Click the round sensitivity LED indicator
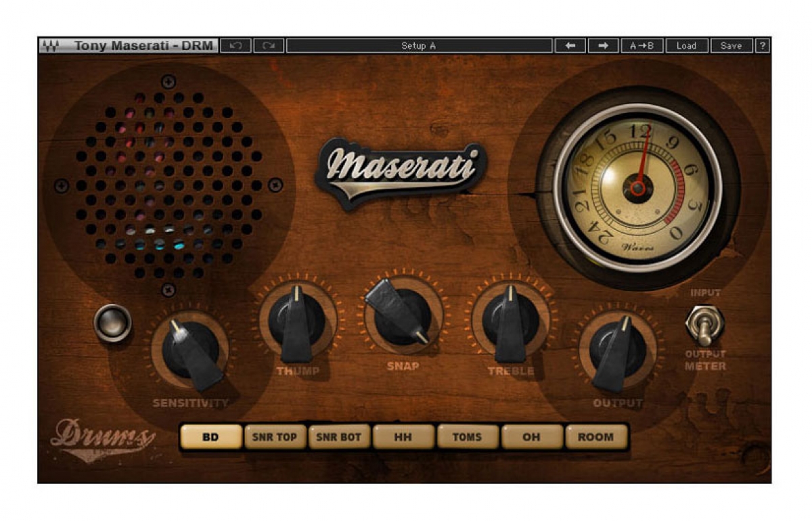Image resolution: width=812 pixels, height=521 pixels. coord(113,322)
